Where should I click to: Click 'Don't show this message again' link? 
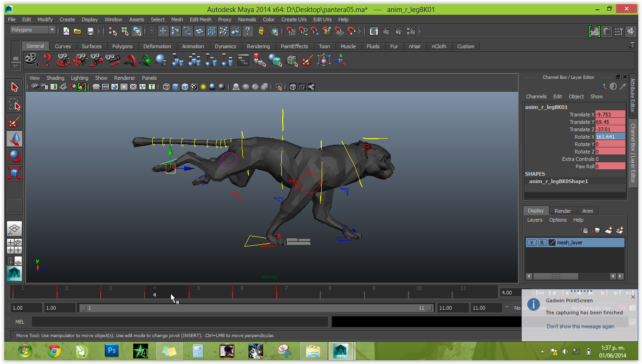580,326
